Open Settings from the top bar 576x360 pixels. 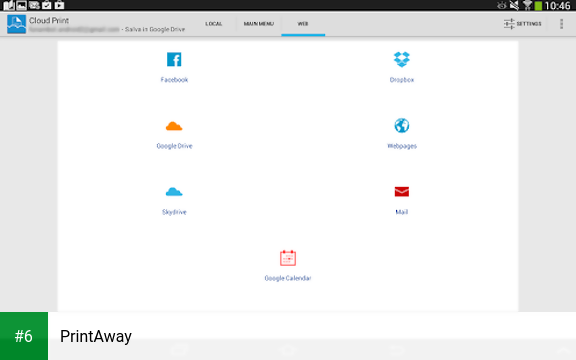pos(522,24)
